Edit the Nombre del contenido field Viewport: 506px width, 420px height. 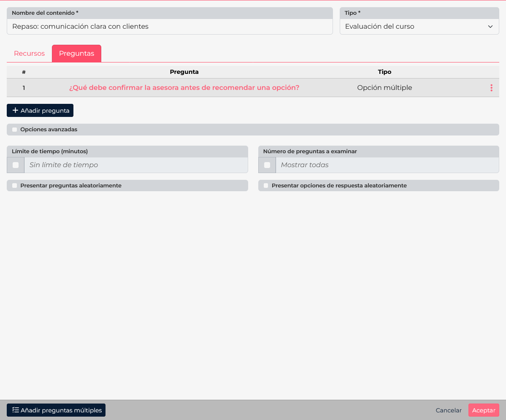click(170, 27)
